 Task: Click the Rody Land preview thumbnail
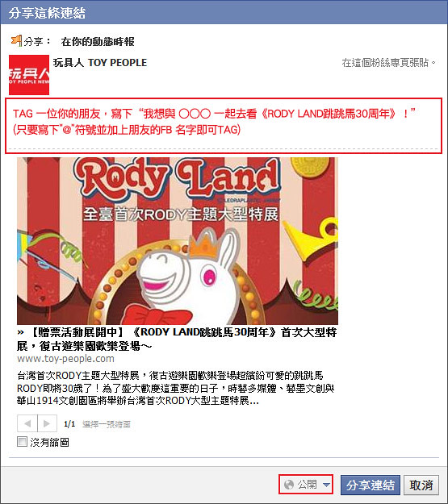coord(178,241)
